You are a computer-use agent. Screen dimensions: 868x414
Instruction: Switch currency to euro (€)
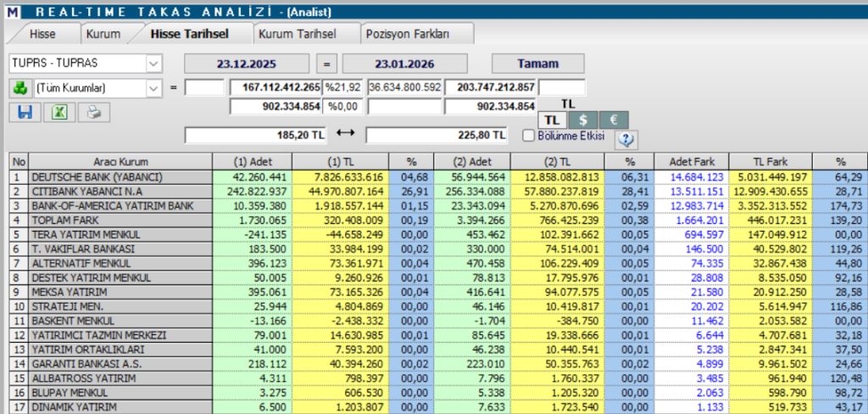tap(612, 120)
